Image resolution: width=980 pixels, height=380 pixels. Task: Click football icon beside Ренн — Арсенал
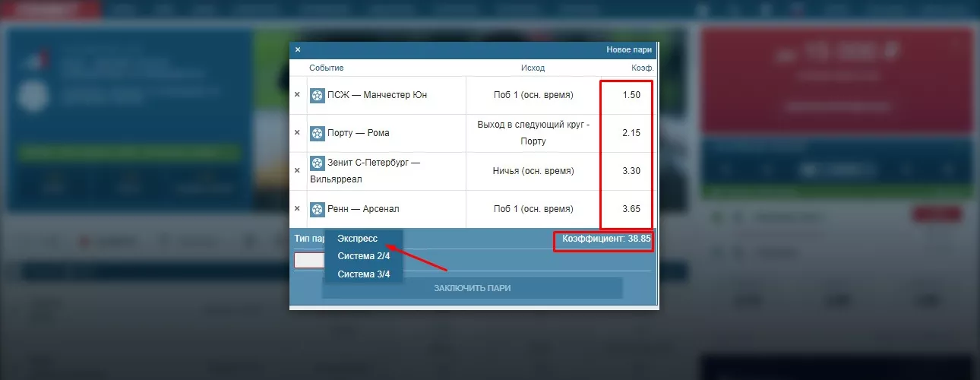pyautogui.click(x=318, y=209)
